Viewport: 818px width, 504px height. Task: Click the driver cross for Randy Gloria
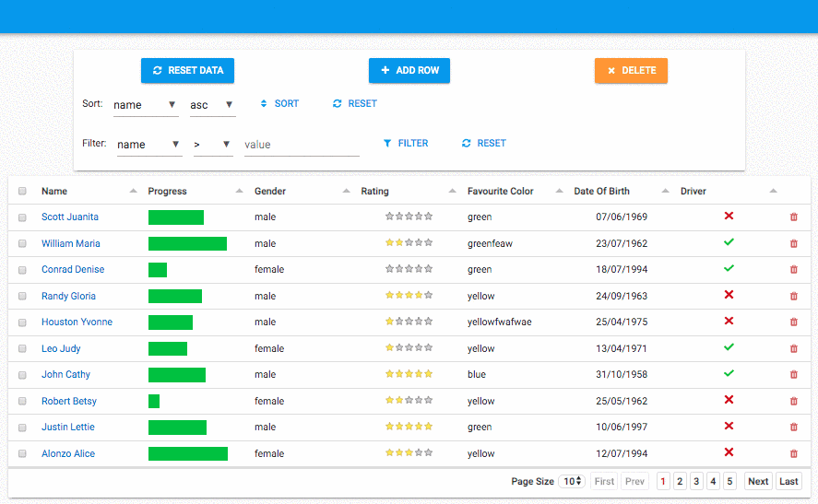click(729, 295)
